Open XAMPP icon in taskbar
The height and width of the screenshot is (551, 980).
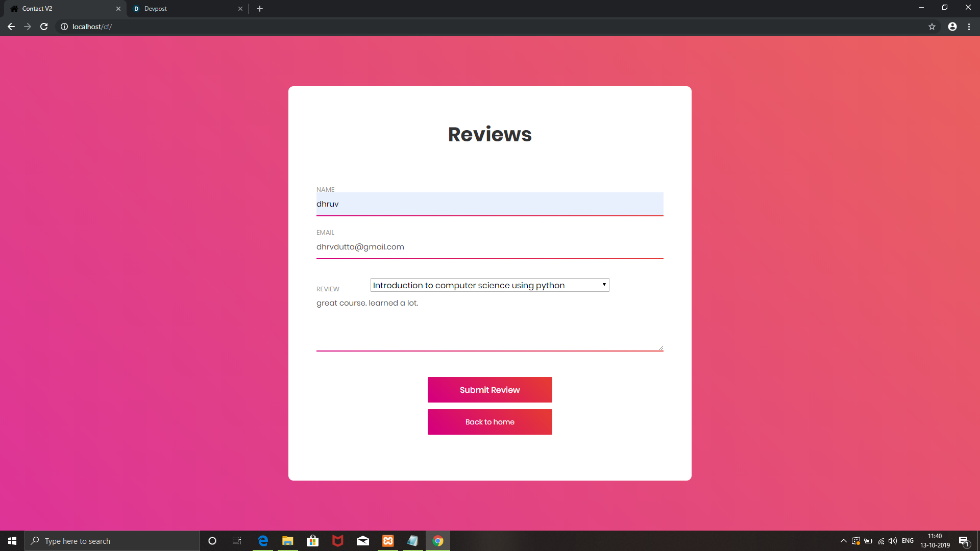[388, 541]
